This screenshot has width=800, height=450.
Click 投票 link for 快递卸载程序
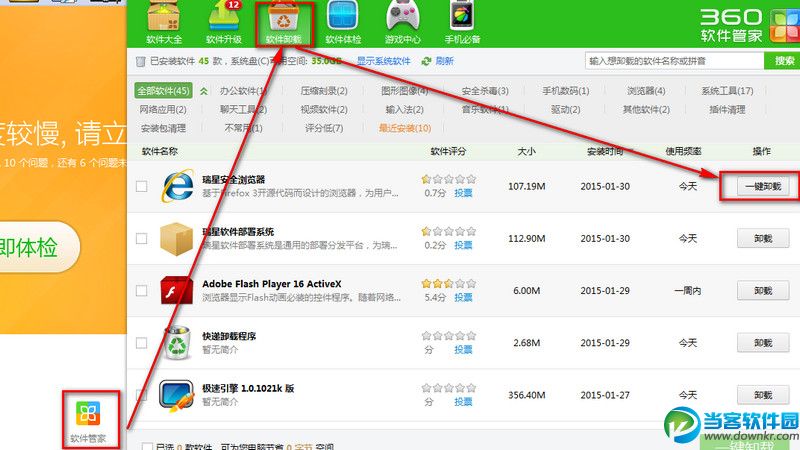(463, 349)
